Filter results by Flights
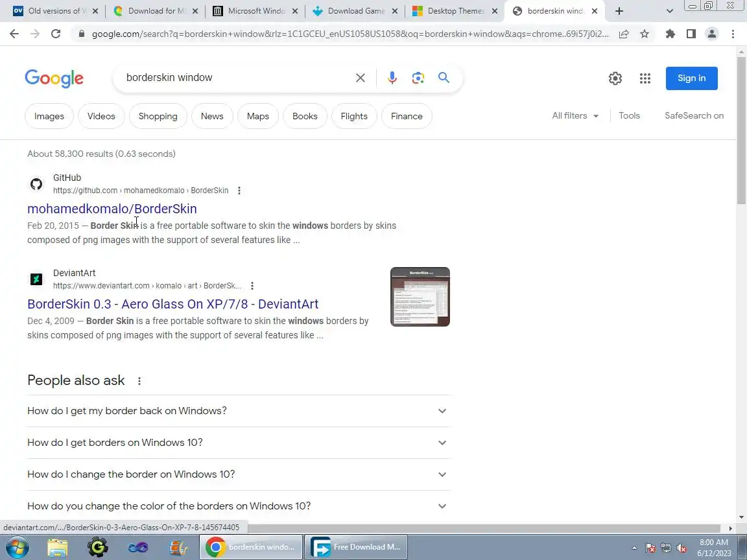The height and width of the screenshot is (560, 747). coord(354,116)
